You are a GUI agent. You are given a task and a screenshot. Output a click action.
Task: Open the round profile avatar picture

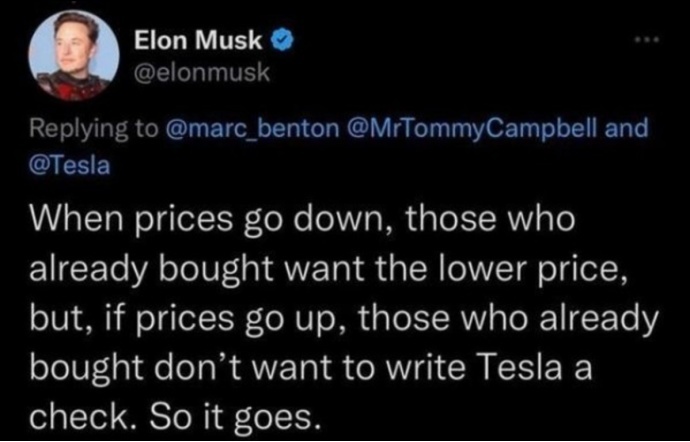[74, 56]
